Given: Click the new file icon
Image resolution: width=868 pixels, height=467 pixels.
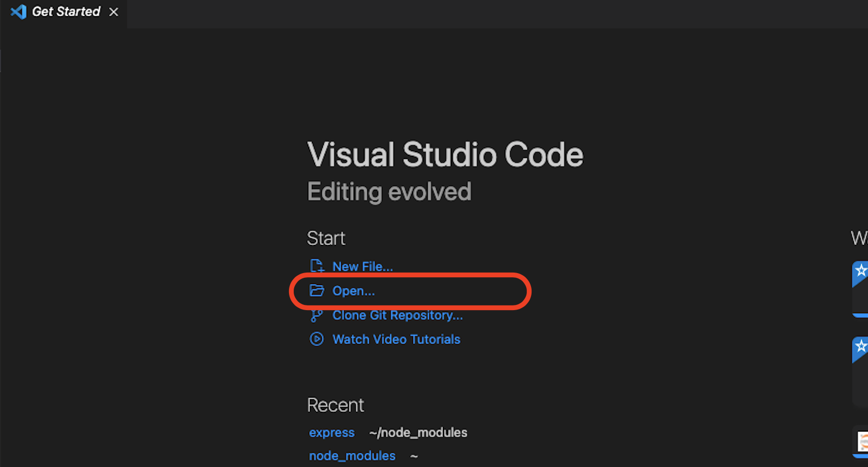Looking at the screenshot, I should point(317,266).
